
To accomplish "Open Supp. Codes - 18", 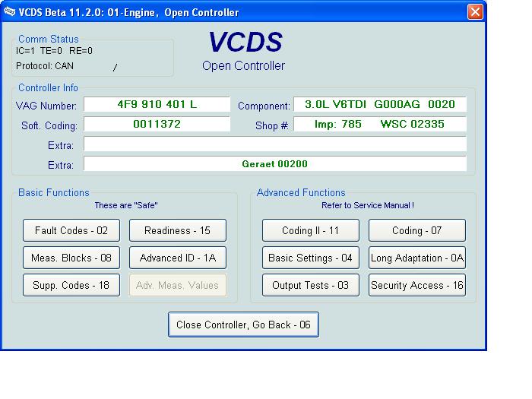I will [71, 285].
